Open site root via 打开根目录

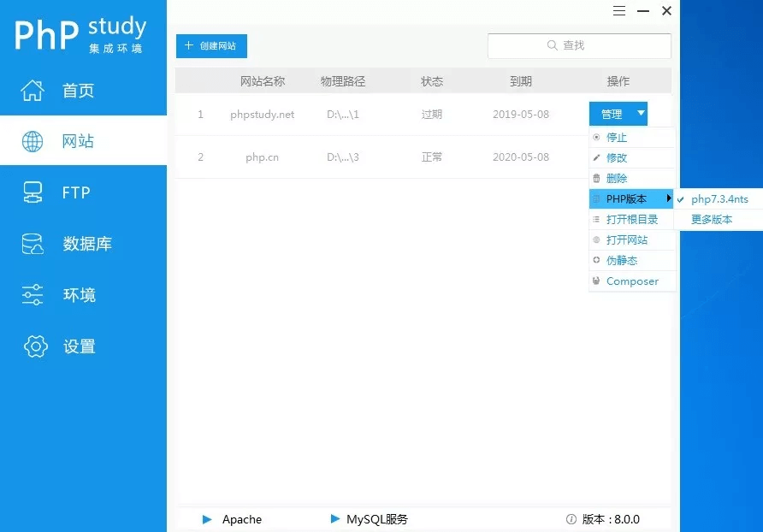tap(633, 219)
